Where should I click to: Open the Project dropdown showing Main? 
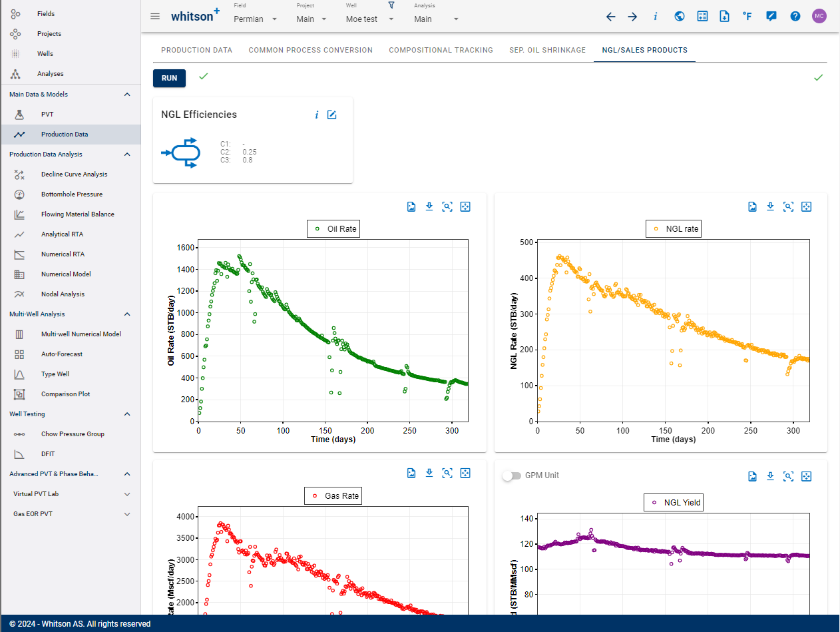click(312, 19)
